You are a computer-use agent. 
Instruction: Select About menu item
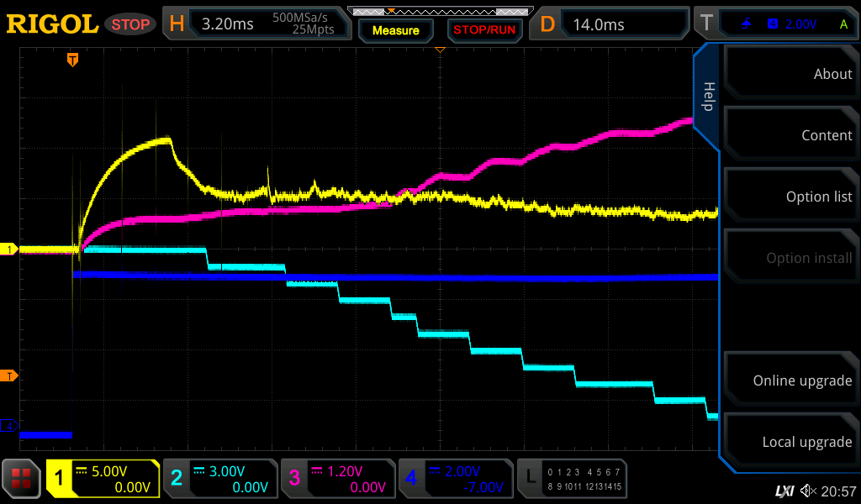click(790, 74)
